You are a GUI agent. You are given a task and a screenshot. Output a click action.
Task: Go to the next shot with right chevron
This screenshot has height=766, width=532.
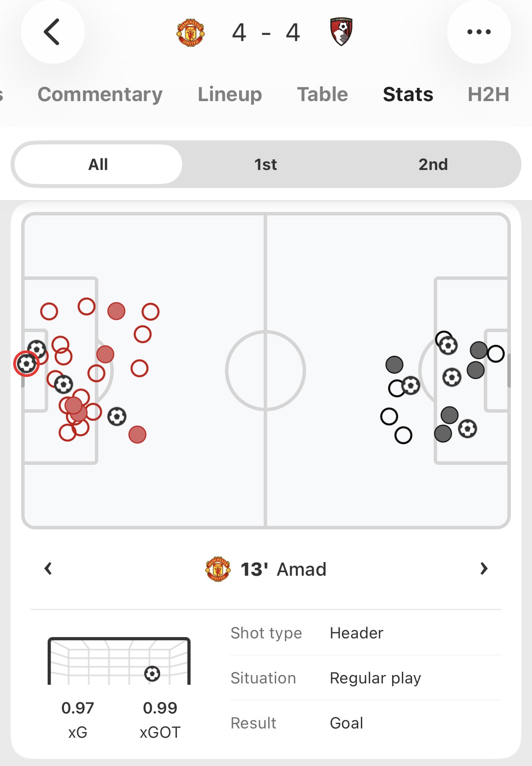(x=483, y=569)
